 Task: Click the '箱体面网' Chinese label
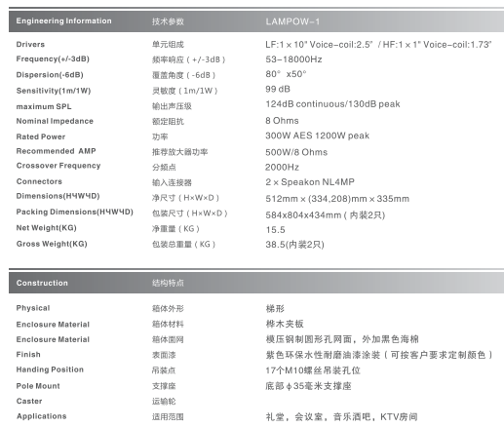click(x=168, y=339)
